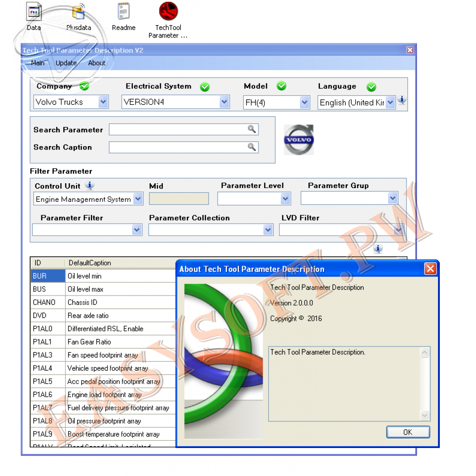
Task: Select 'Differentiated RSL, Enable' caption cell
Action: [x=120, y=328]
